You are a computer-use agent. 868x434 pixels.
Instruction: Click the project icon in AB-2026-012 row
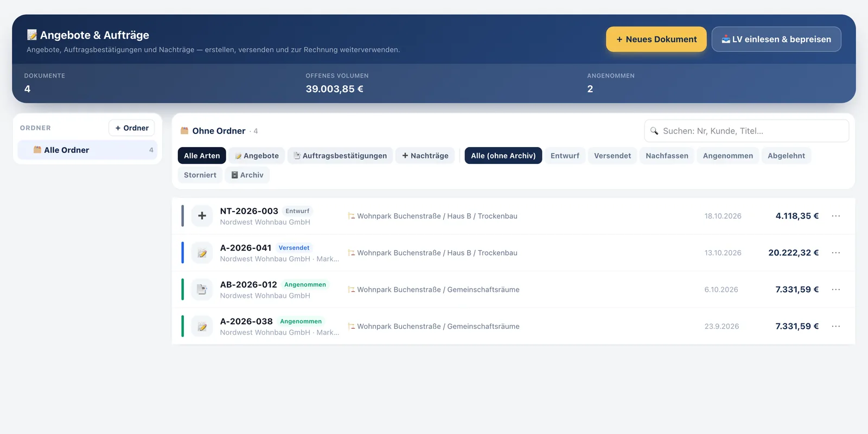351,290
